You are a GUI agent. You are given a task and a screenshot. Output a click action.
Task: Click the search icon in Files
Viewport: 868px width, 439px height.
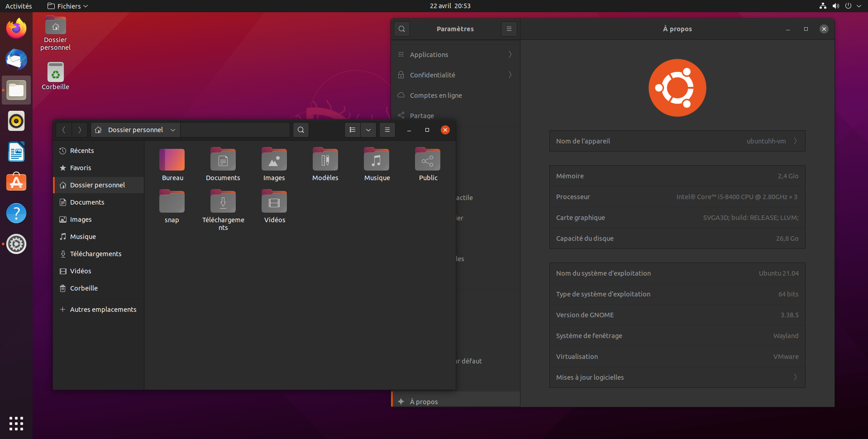coord(300,130)
